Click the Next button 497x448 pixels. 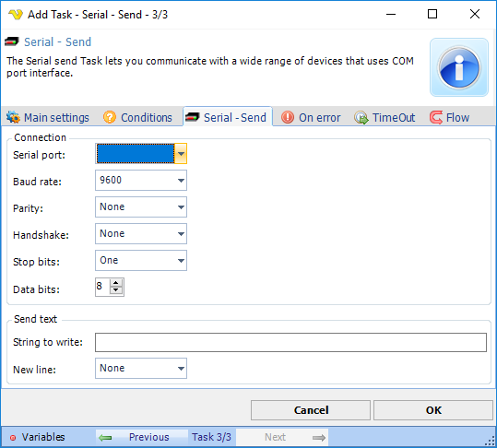tap(282, 437)
